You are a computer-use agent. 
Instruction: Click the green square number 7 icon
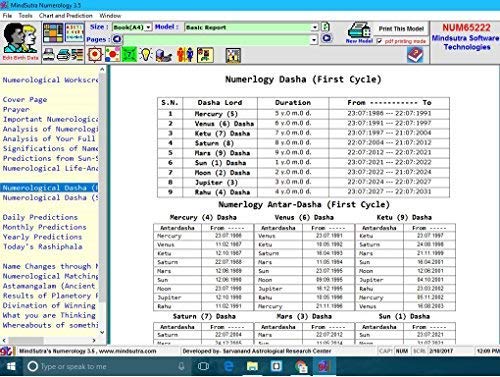tap(129, 55)
